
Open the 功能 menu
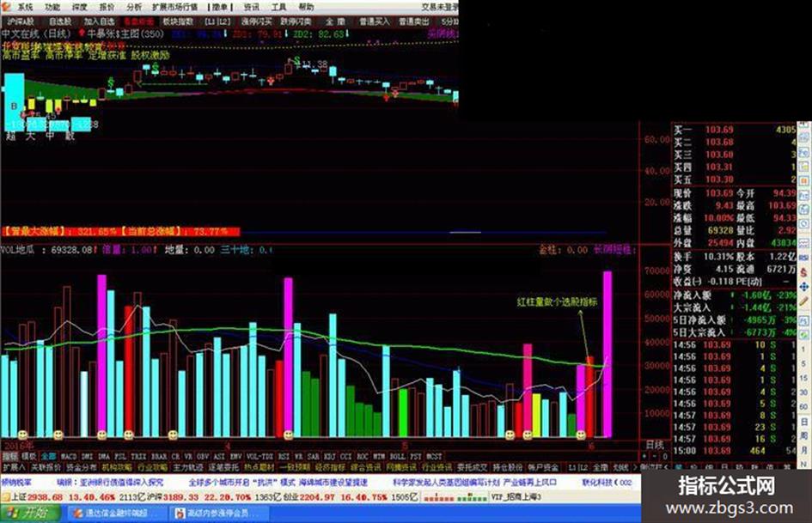[x=52, y=7]
